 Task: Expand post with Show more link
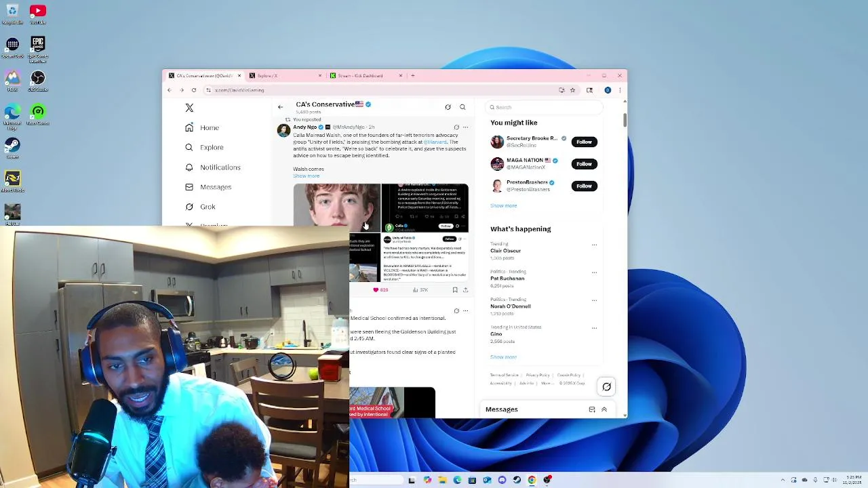point(306,176)
